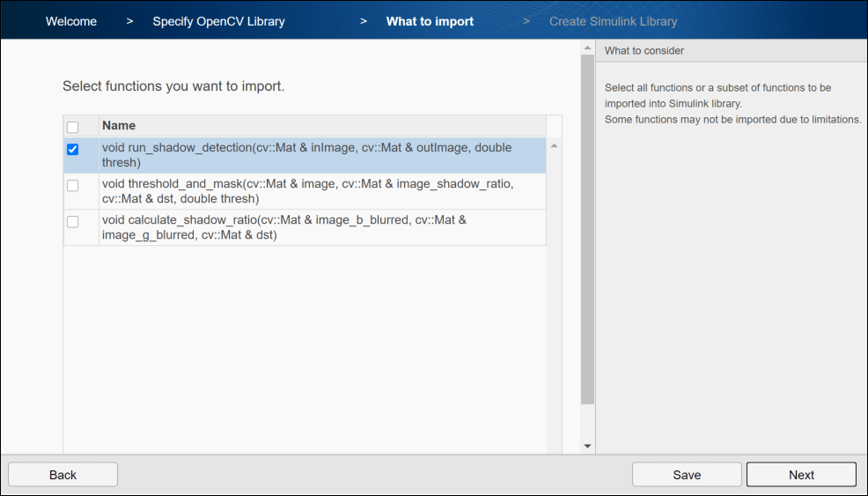868x496 pixels.
Task: Tick the calculate_shadow_ratio function checkbox
Action: point(72,221)
